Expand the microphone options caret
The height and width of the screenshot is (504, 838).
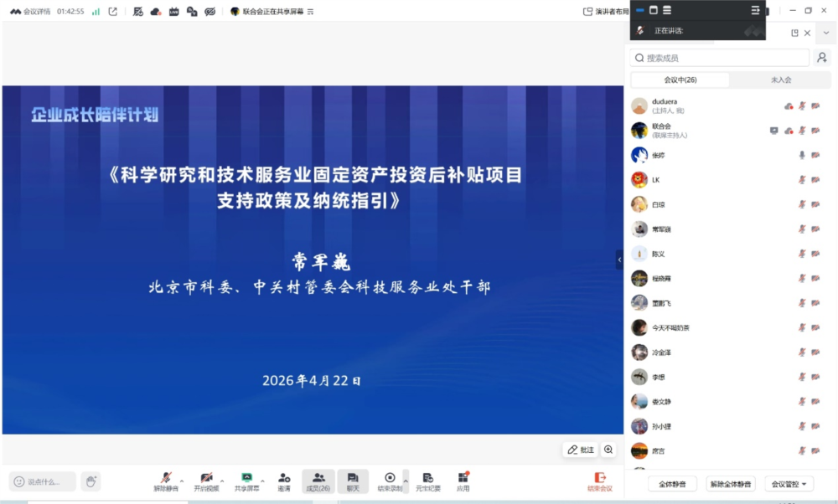click(x=182, y=480)
